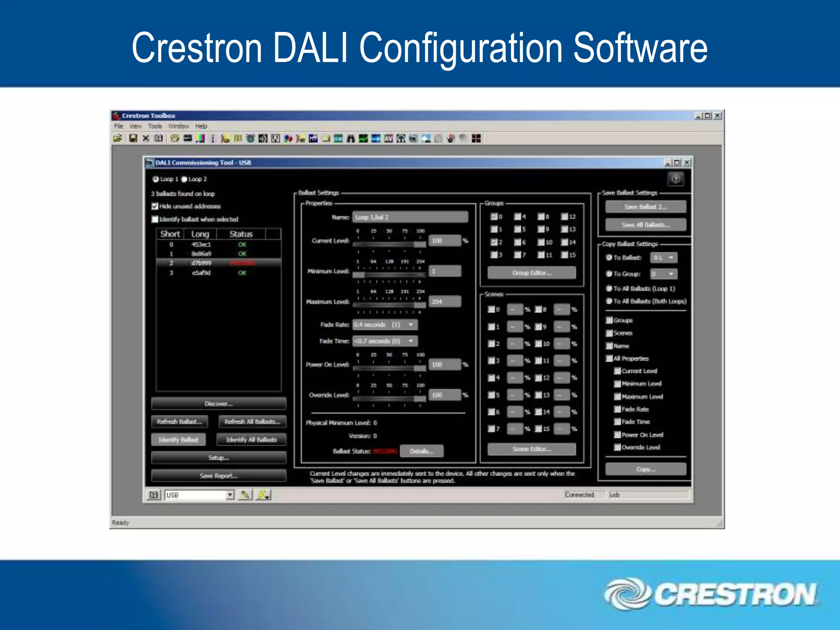Screen dimensions: 840x630
Task: Click the four red squares toolbar icon
Action: click(x=476, y=139)
